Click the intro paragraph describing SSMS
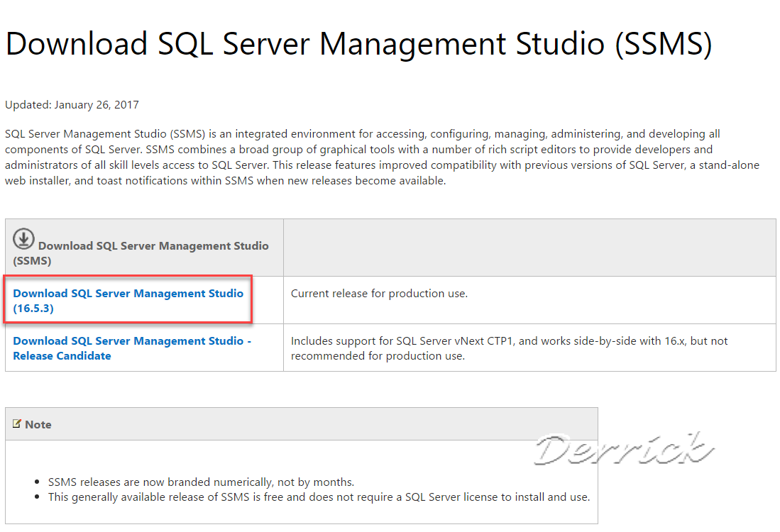The height and width of the screenshot is (532, 780). [x=383, y=156]
